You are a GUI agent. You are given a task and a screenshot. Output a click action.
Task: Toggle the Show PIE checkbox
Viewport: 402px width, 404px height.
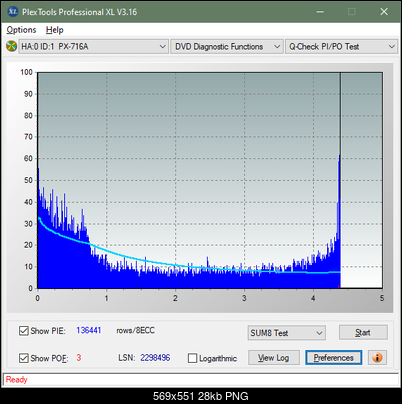click(x=24, y=331)
